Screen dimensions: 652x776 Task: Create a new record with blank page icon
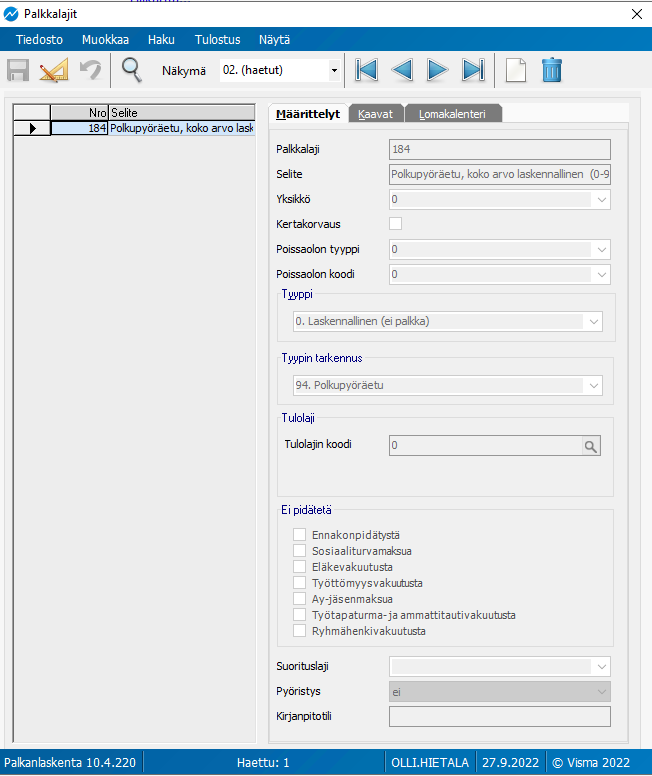click(516, 70)
